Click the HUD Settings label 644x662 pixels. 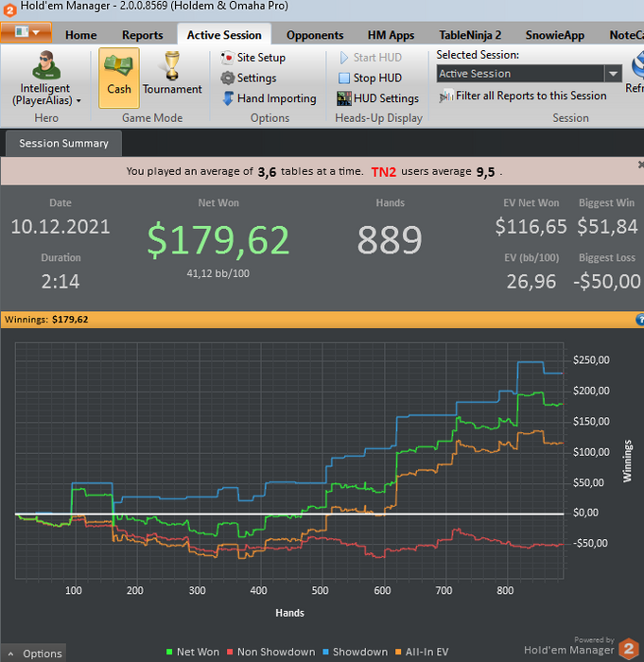(x=386, y=98)
